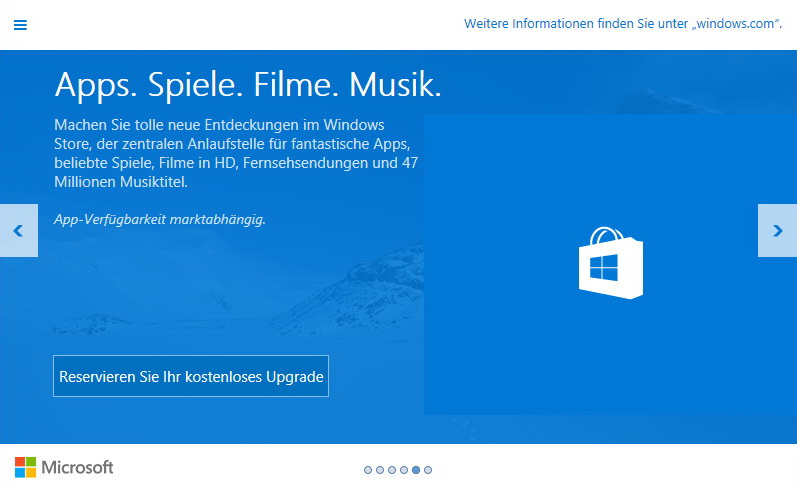
Task: Click Reservieren Sie Ihr kostenloses Upgrade button
Action: (191, 376)
